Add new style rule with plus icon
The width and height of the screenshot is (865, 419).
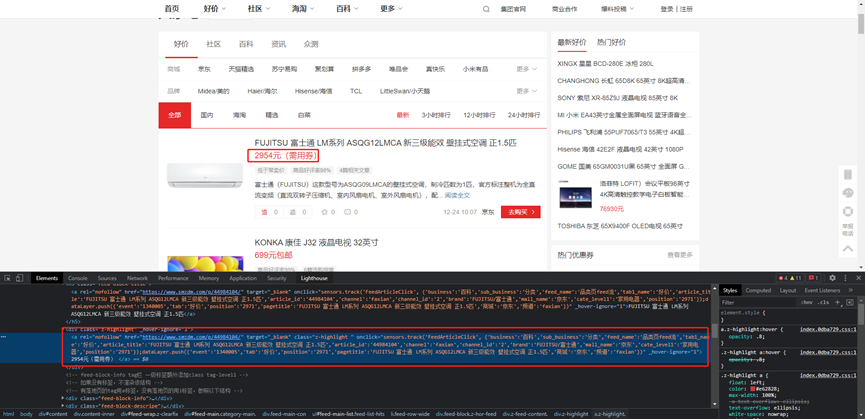click(x=837, y=302)
